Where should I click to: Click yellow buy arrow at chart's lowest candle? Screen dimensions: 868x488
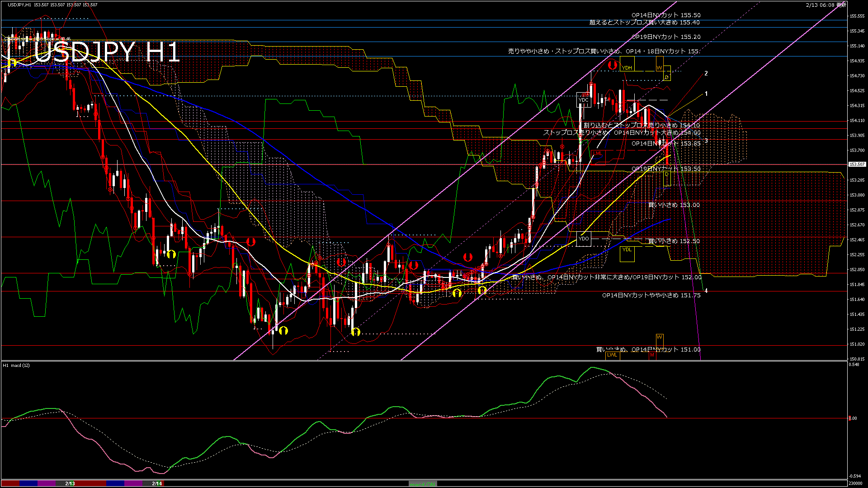pos(283,331)
